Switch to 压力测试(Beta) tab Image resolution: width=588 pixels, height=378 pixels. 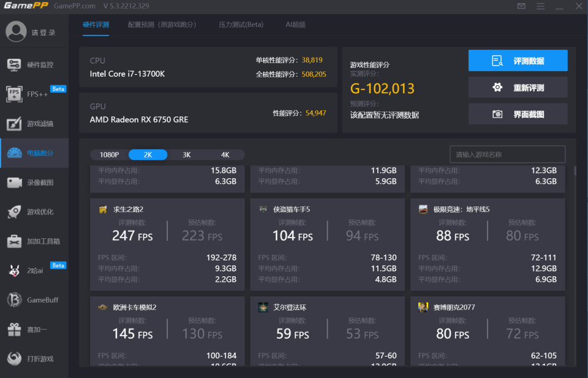(241, 25)
